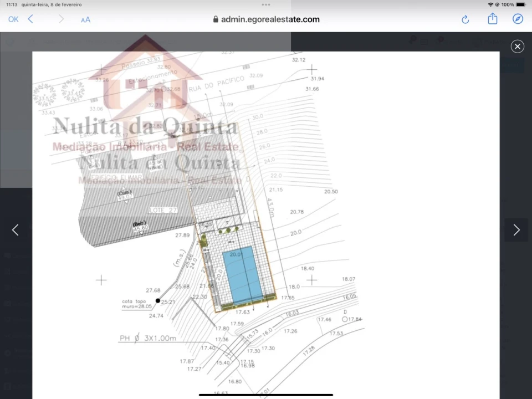The image size is (532, 399).
Task: Tap the Wi-Fi icon in status bar
Action: pos(490,4)
